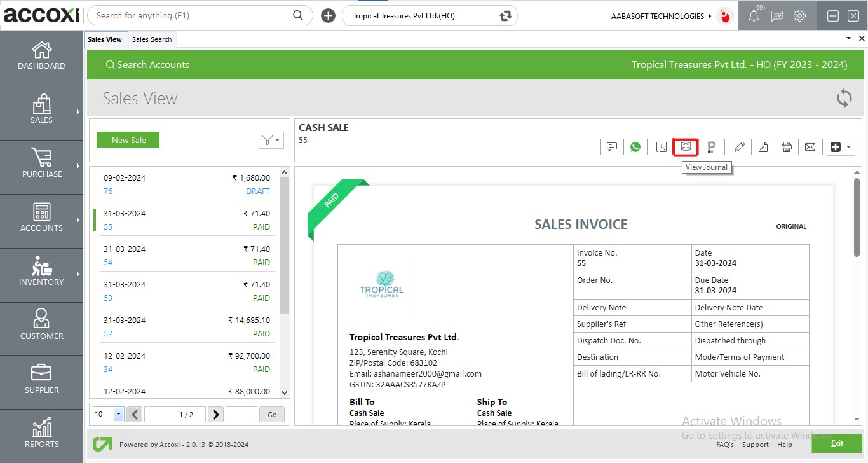
Task: Print the invoice using printer icon
Action: tap(787, 147)
